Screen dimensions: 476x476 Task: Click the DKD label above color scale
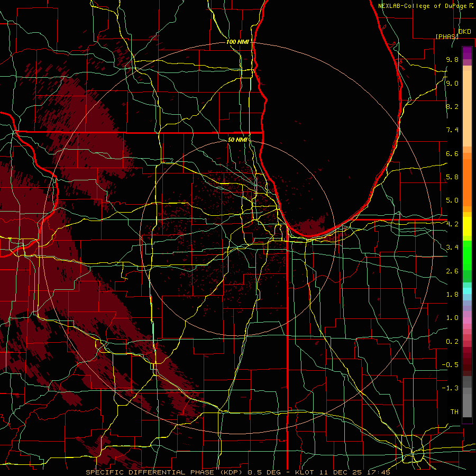click(464, 32)
